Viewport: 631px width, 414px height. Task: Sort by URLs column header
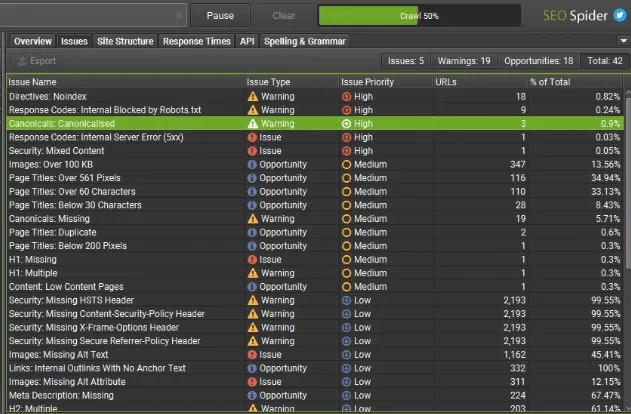click(480, 82)
